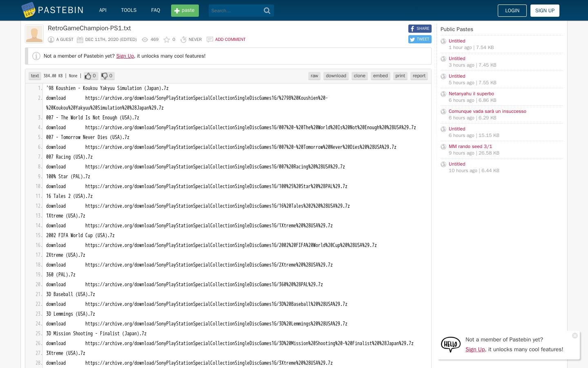Open the FAQ page
The height and width of the screenshot is (368, 588).
click(x=156, y=10)
